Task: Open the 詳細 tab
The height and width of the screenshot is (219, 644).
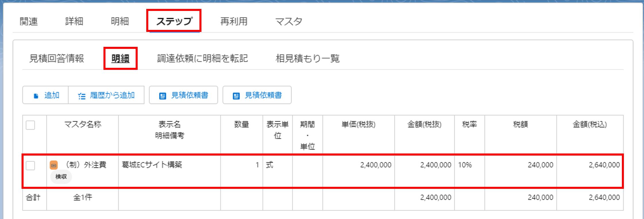Action: (74, 21)
